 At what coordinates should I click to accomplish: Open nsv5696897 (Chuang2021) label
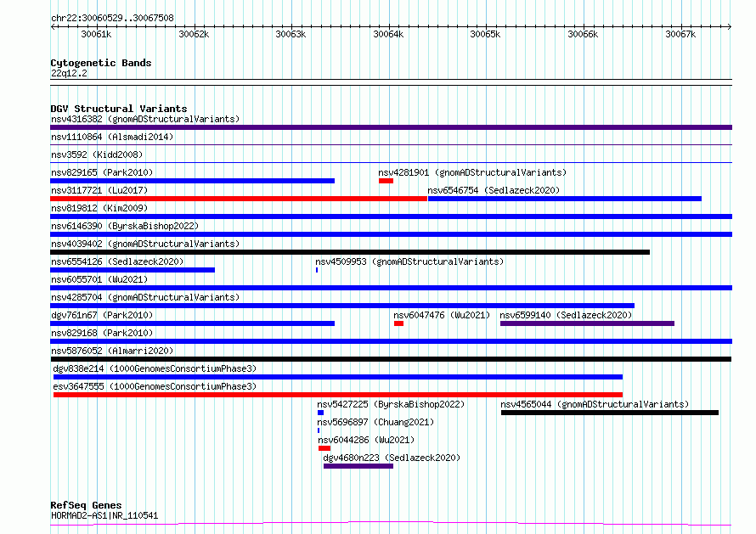click(x=375, y=422)
